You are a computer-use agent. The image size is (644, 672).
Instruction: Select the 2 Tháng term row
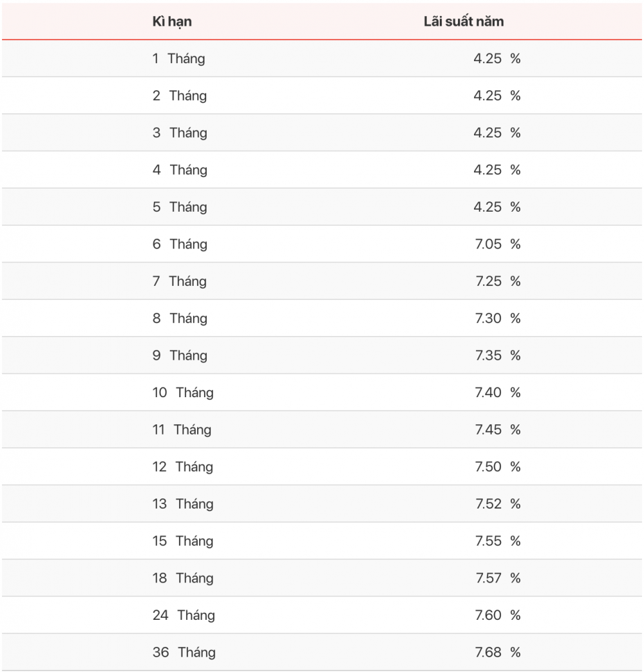click(321, 95)
